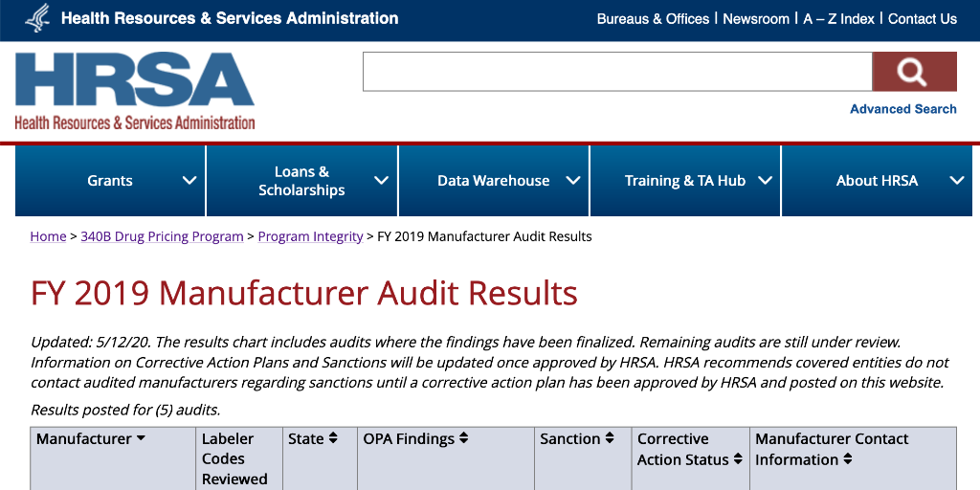Expand the About HRSA chevron
980x490 pixels.
tap(957, 181)
